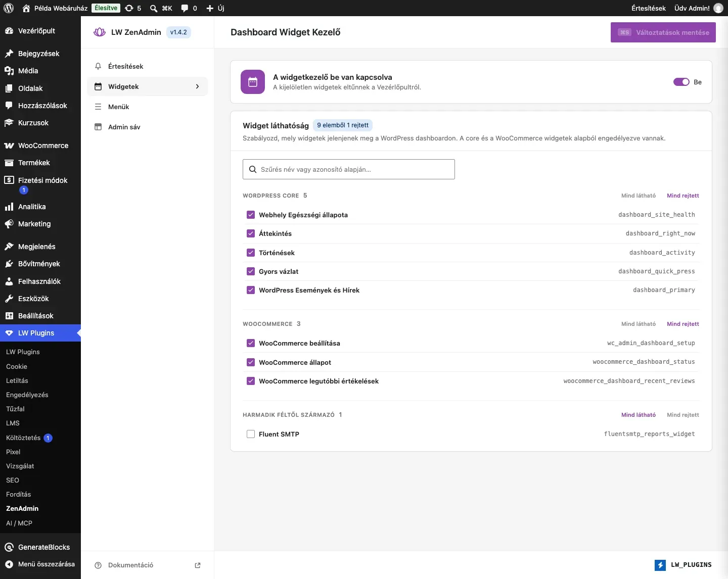
Task: Open Admin sáv settings in ZenAdmin
Action: pyautogui.click(x=148, y=127)
